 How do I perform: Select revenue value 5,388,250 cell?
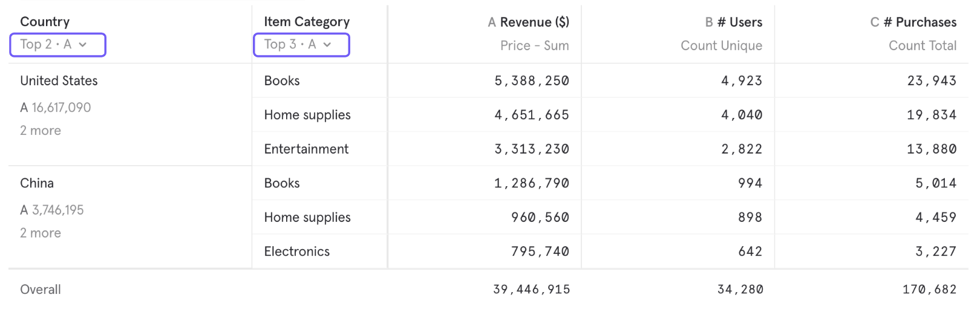click(x=532, y=80)
